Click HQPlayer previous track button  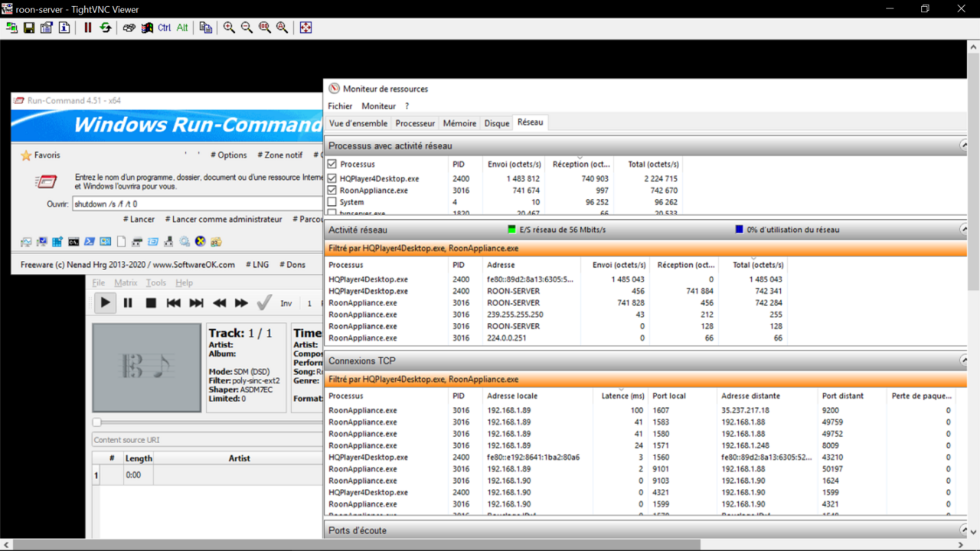point(174,303)
